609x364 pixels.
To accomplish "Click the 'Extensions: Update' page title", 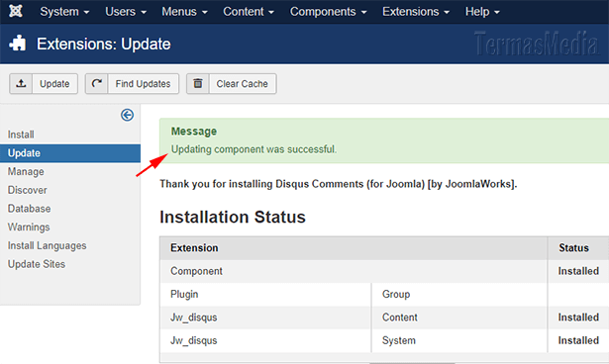I will click(104, 44).
